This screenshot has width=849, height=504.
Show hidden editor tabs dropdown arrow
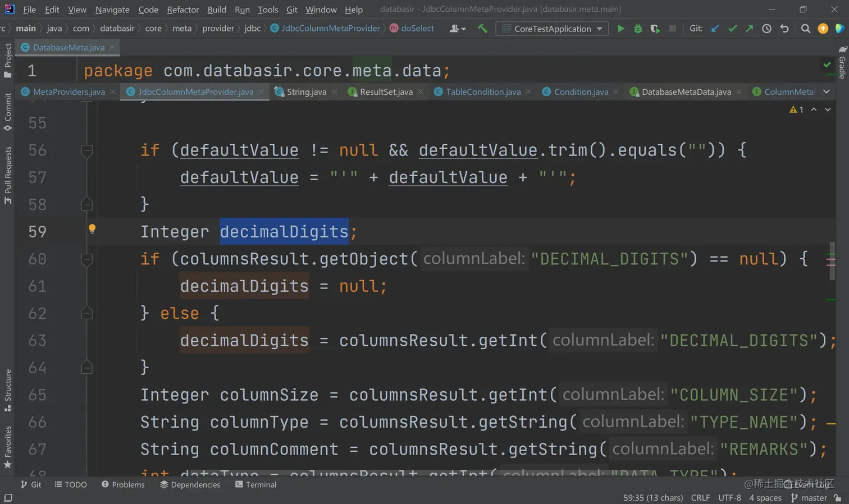(827, 91)
